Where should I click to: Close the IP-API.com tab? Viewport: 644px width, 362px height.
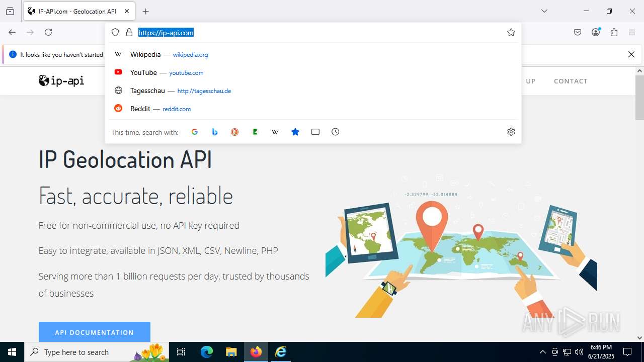coord(127,11)
